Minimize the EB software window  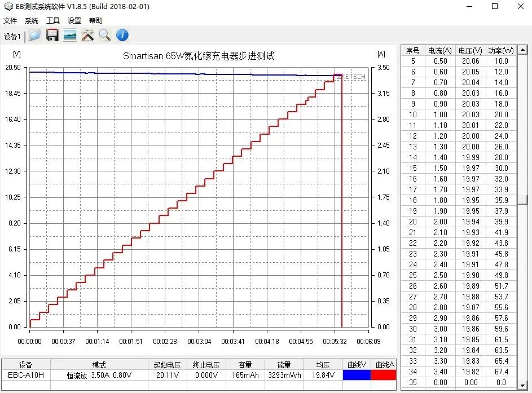click(x=469, y=6)
